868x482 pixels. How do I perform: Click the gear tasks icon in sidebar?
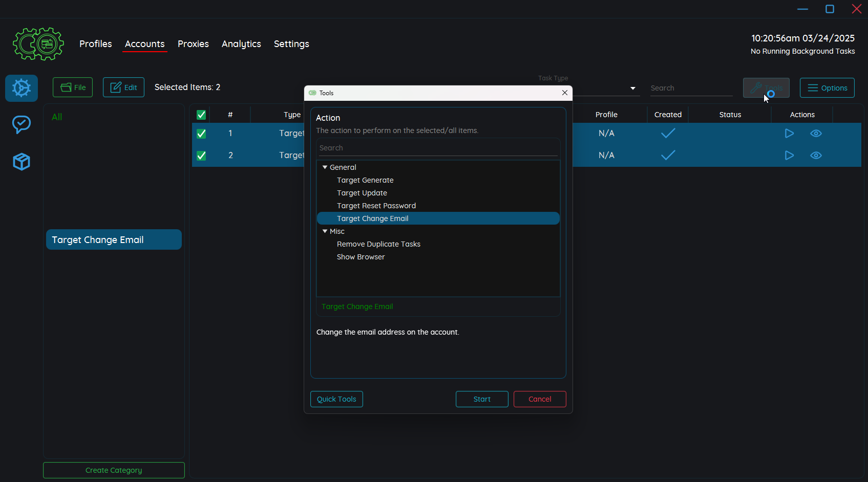tap(22, 88)
